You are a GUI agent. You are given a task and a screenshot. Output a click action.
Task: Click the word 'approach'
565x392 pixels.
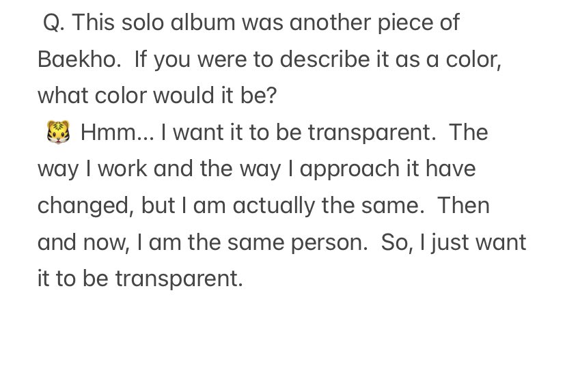(350, 171)
